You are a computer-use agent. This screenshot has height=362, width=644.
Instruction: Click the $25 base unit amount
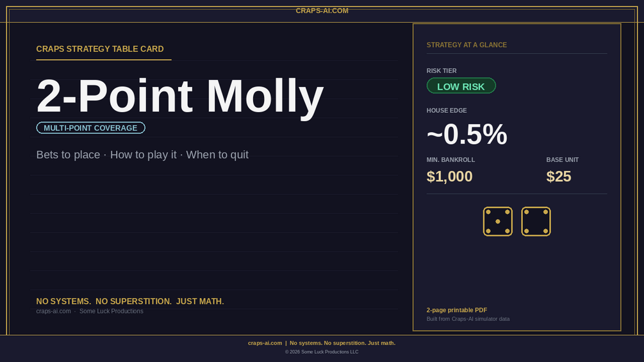559,176
